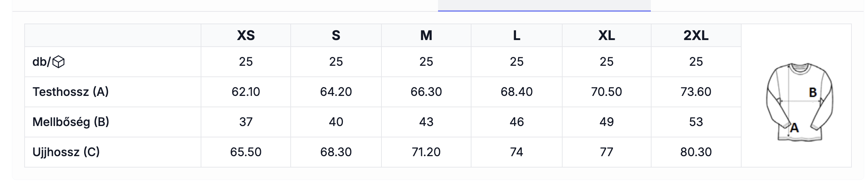Screen dimensions: 868x194
Task: Select the 73.60 body length cell
Action: coord(696,91)
